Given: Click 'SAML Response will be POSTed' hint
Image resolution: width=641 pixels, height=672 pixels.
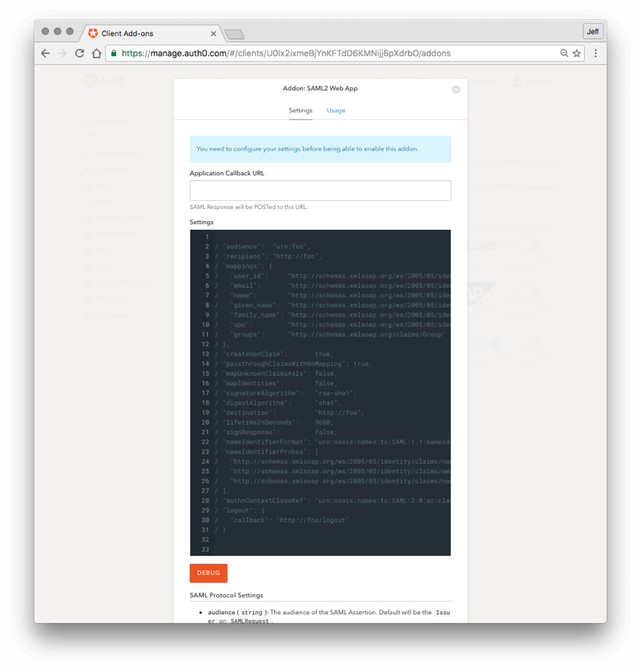Looking at the screenshot, I should (248, 207).
